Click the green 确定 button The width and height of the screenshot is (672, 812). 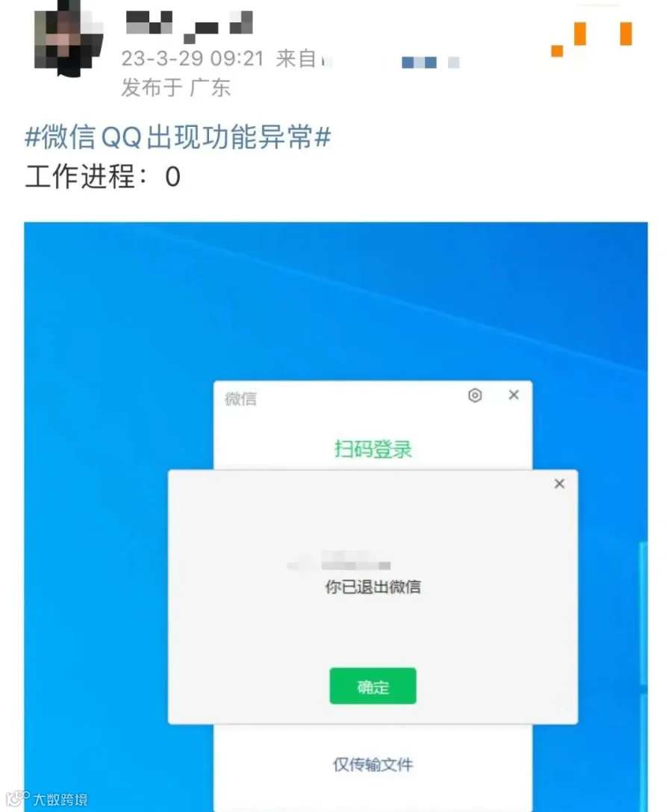[373, 686]
